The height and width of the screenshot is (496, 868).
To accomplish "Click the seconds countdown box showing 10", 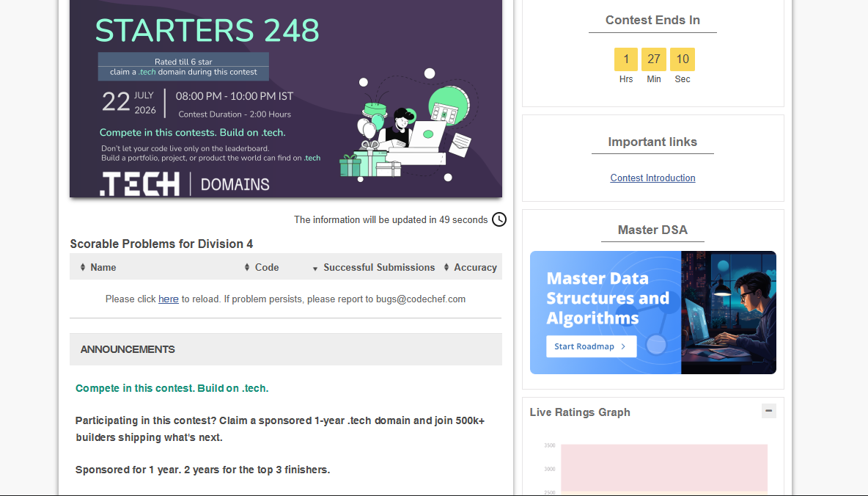I will point(683,59).
